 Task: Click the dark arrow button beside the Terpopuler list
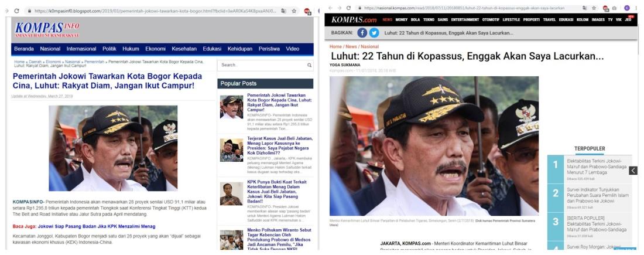click(633, 170)
